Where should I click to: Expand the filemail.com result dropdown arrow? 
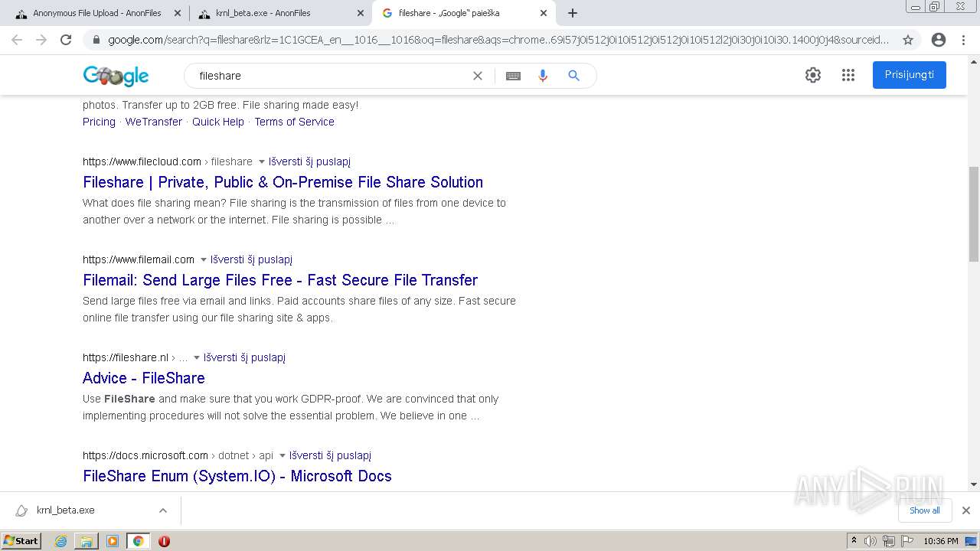point(203,260)
